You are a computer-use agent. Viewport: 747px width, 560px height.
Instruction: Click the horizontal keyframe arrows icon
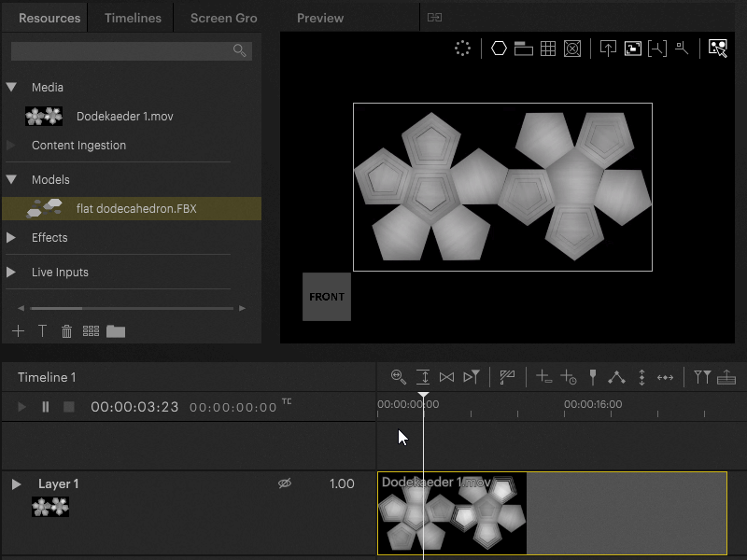point(665,378)
